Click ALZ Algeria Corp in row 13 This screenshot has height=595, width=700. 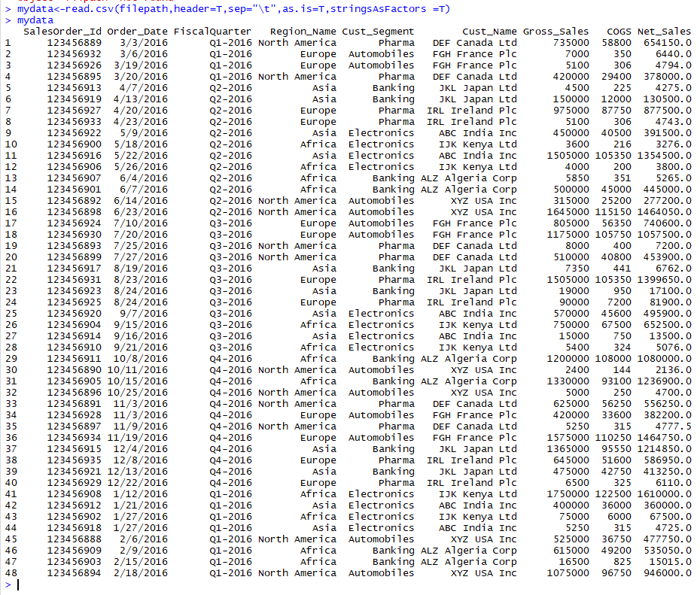click(x=469, y=178)
